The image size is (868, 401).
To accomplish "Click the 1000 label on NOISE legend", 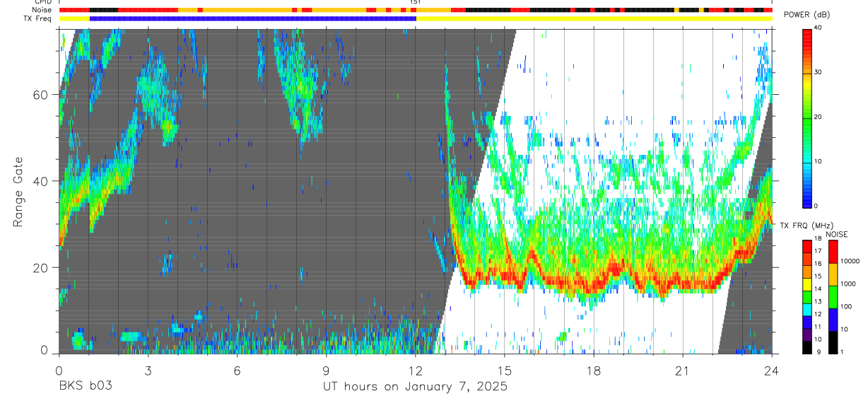I will (848, 284).
